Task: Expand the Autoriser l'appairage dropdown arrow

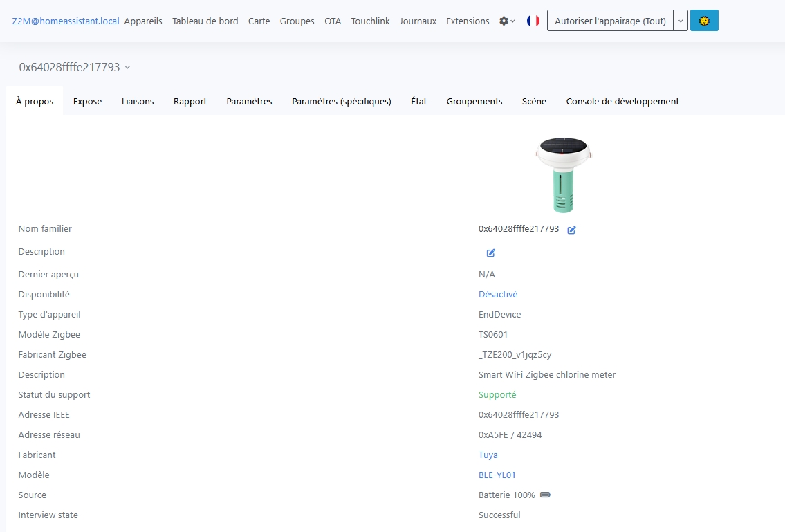Action: coord(681,21)
